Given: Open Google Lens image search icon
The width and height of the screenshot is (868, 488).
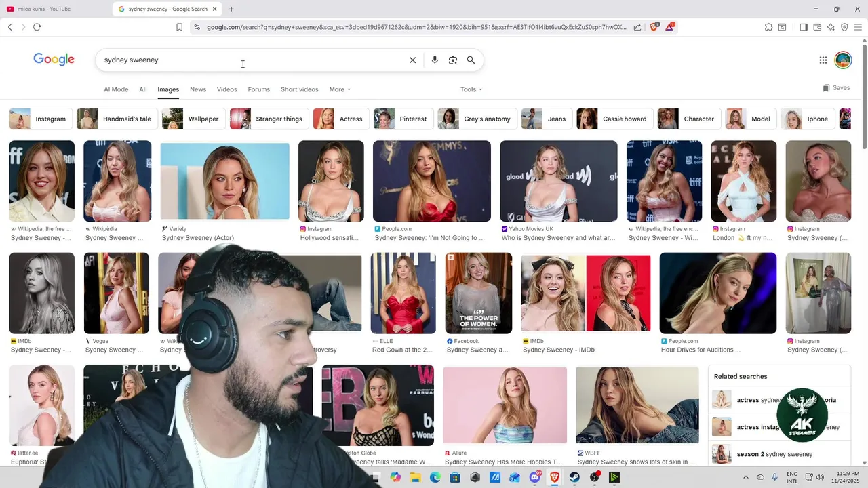Looking at the screenshot, I should 453,60.
